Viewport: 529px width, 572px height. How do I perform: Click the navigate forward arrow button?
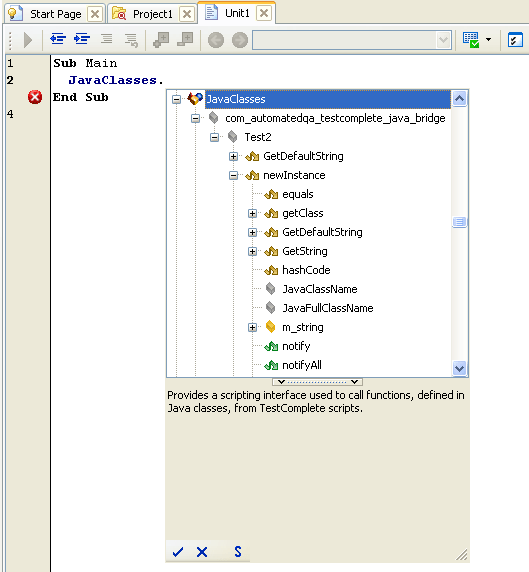[x=240, y=40]
